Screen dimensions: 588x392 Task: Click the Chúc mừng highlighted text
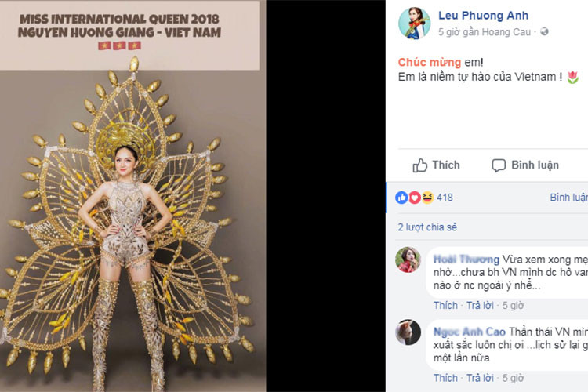[x=424, y=62]
